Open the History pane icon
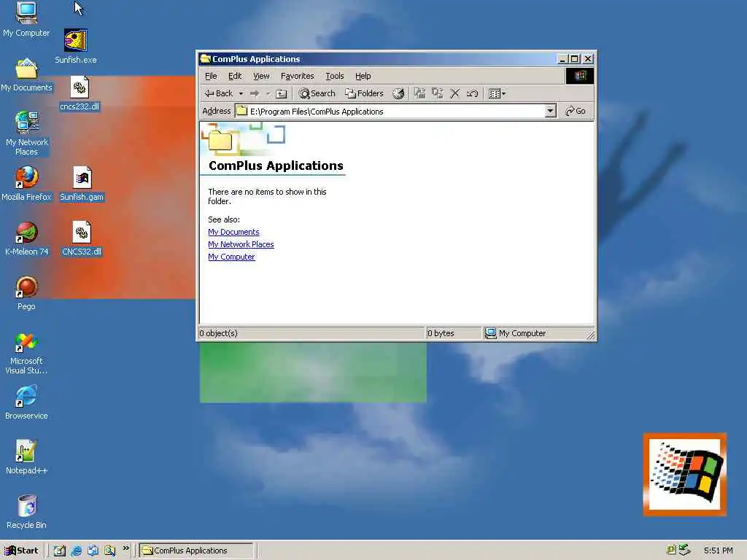Viewport: 747px width, 560px height. (398, 93)
